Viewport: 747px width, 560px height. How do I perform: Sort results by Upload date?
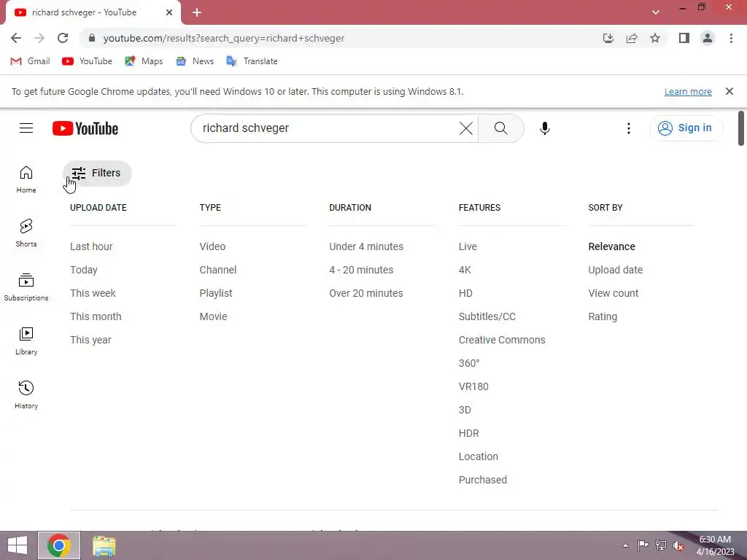(x=616, y=270)
